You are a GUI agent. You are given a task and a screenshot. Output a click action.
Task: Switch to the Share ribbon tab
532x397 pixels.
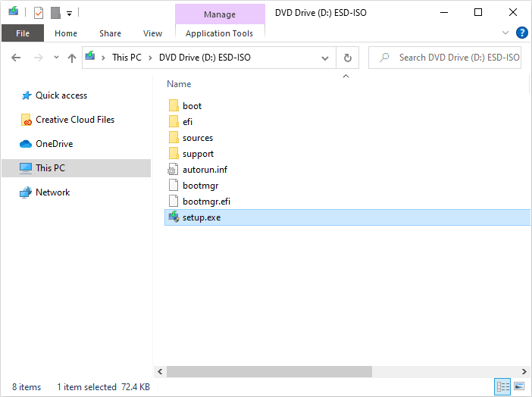110,33
